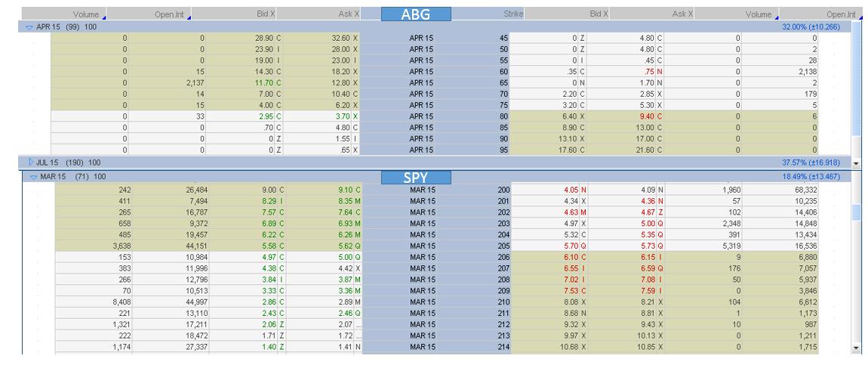Collapse the MAR 15 expiration group
Image resolution: width=868 pixels, height=365 pixels.
[33, 177]
